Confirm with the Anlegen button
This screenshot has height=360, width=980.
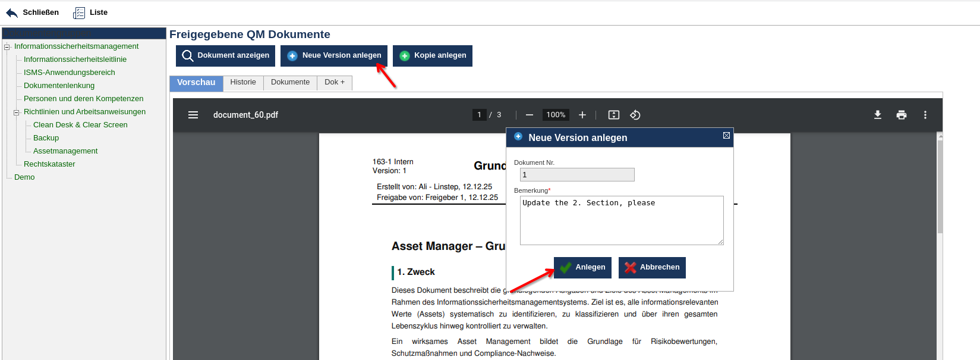(x=582, y=267)
